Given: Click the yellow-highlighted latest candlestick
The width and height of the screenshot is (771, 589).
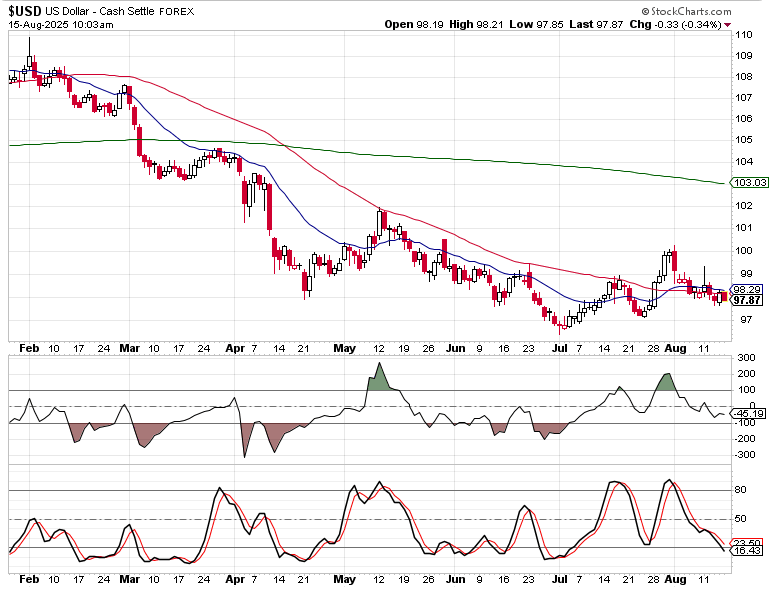Looking at the screenshot, I should point(724,296).
